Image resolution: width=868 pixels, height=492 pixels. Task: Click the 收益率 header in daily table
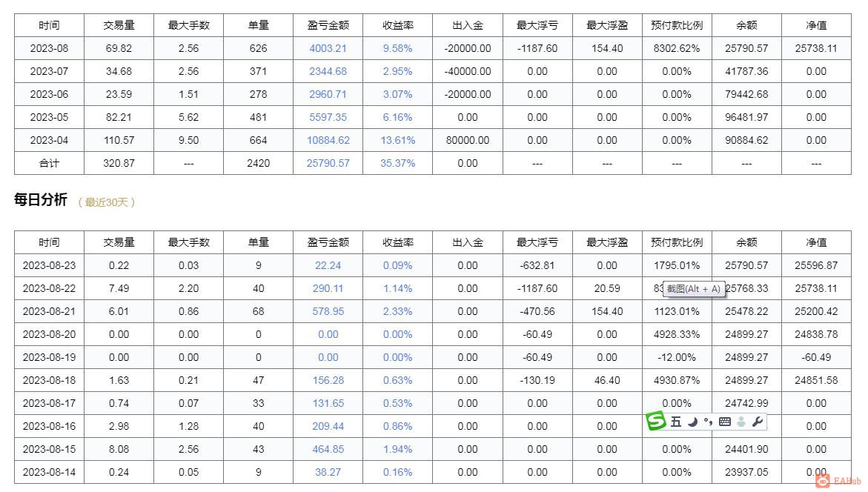click(397, 242)
